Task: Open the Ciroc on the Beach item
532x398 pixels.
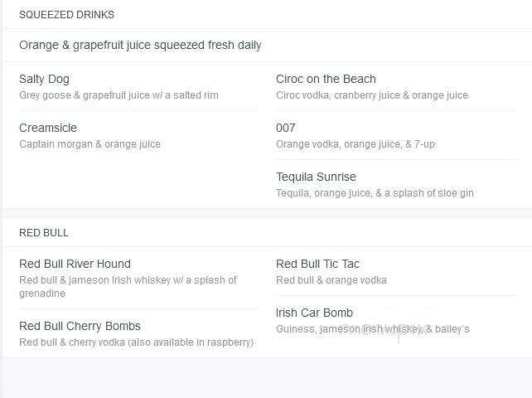Action: [x=326, y=79]
